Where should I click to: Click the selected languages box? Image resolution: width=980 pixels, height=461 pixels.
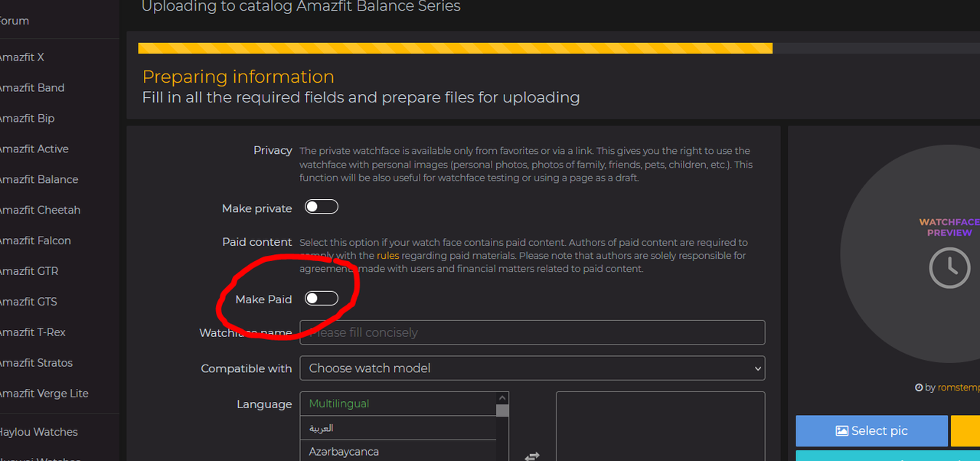click(660, 426)
